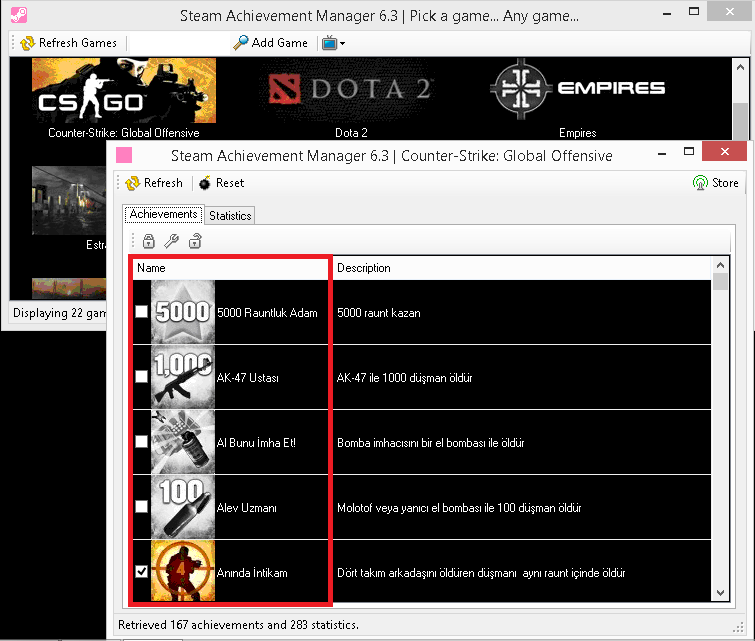Click the Refresh button in achievements window
Screen dimensions: 755x641
pyautogui.click(x=154, y=183)
